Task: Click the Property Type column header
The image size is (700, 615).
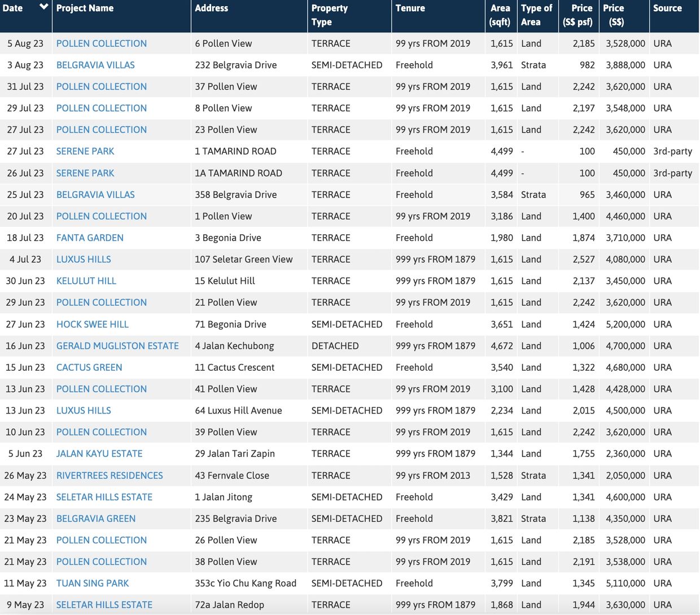Action: click(349, 16)
